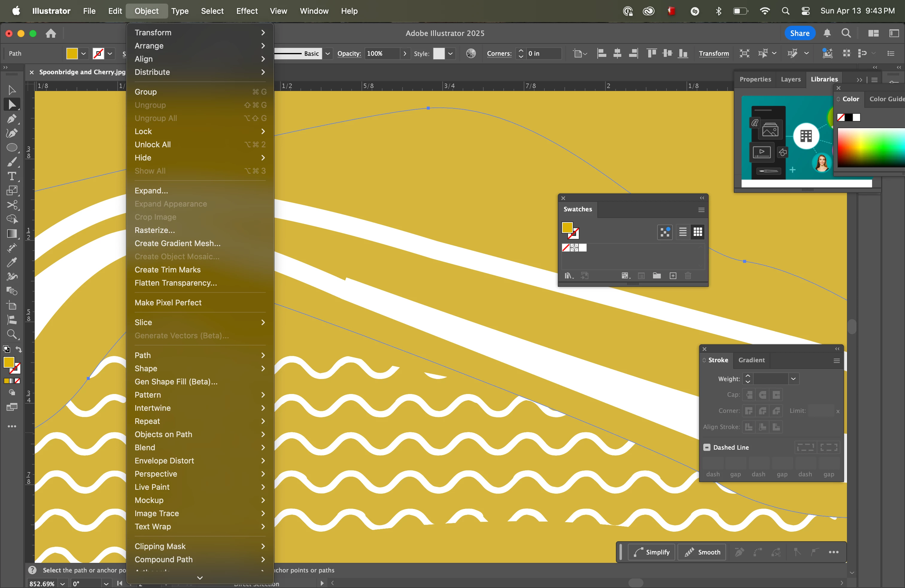The height and width of the screenshot is (588, 905).
Task: Select the Zoom tool
Action: [12, 334]
